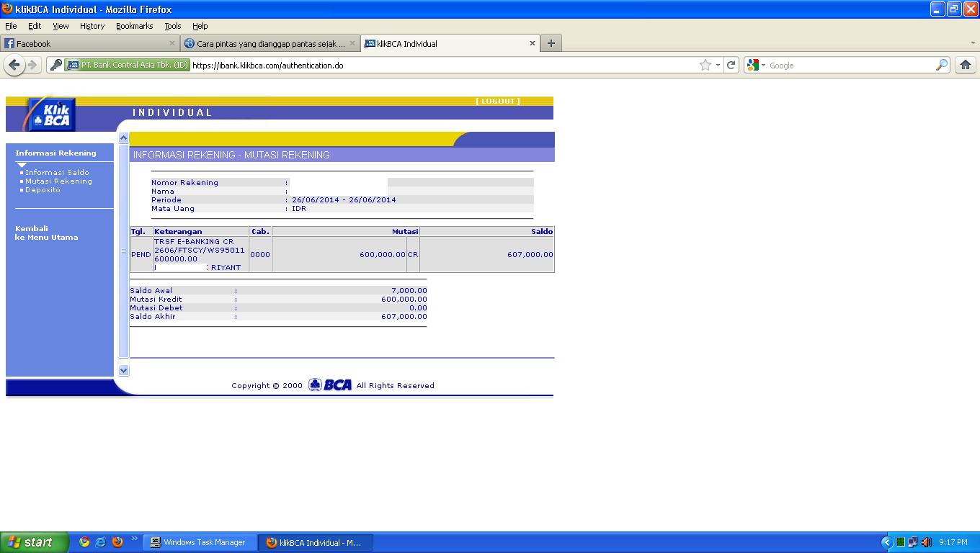Image resolution: width=980 pixels, height=553 pixels.
Task: Click Kembali ke Menu Utama
Action: point(46,233)
